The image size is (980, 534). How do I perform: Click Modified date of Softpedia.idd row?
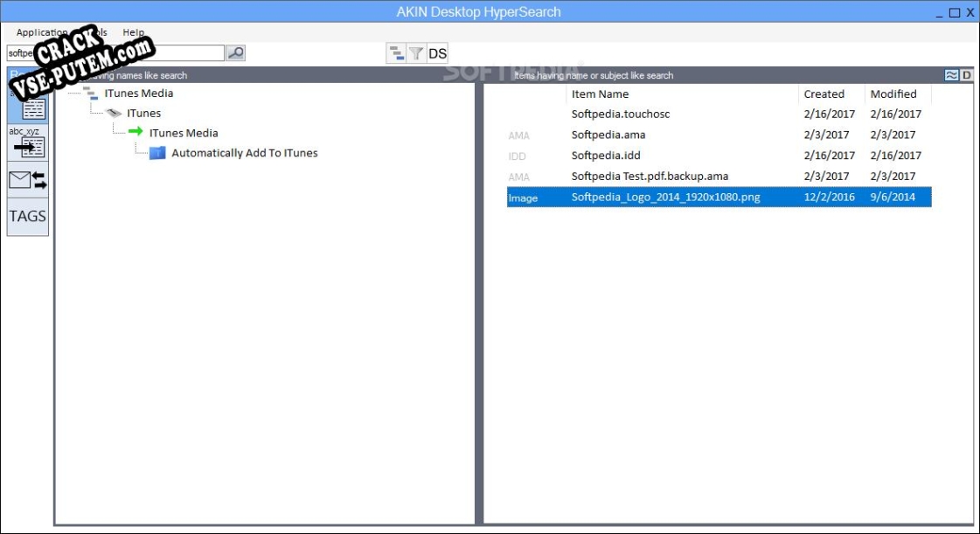[x=895, y=155]
